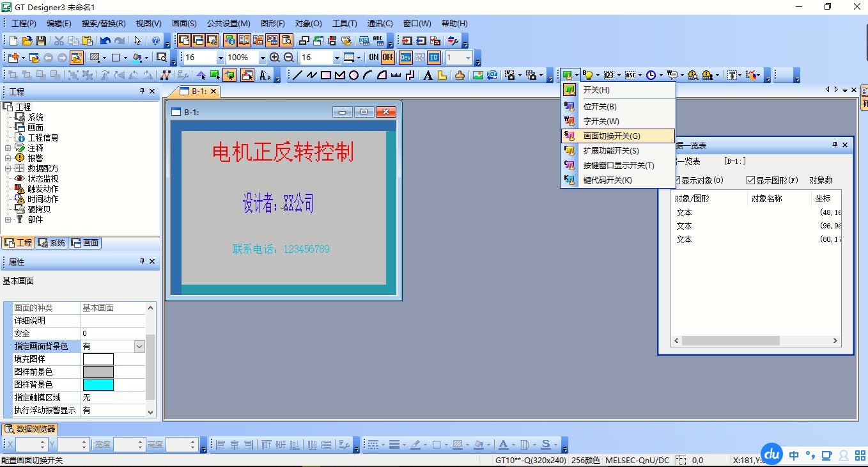Select the Line drawing tool
Screen dimensions: 868x467
tap(297, 75)
